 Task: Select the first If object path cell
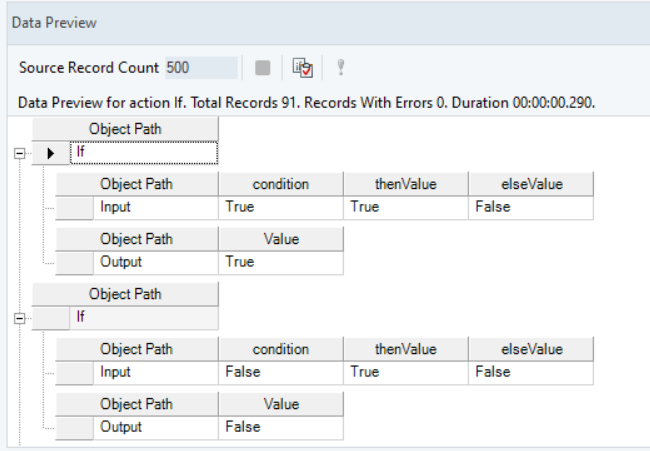tap(144, 153)
